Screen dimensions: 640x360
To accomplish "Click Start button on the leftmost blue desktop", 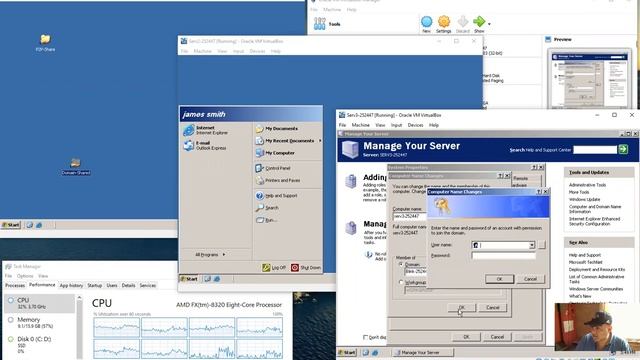I will tap(11, 225).
